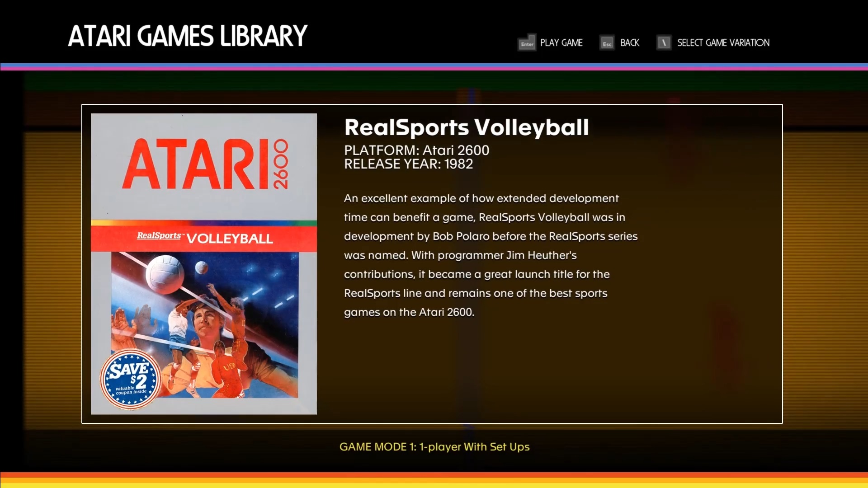Click the backslash key icon for game variation
The width and height of the screenshot is (868, 488).
pyautogui.click(x=664, y=43)
